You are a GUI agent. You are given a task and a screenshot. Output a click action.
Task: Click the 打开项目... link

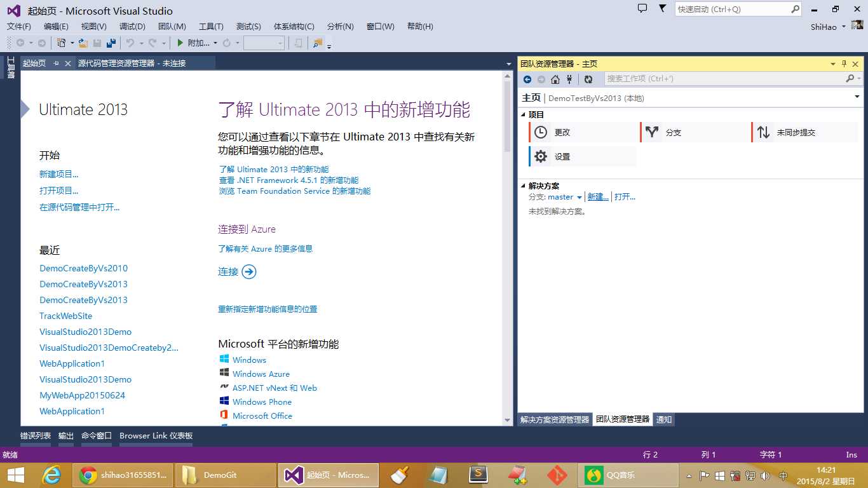pos(59,191)
